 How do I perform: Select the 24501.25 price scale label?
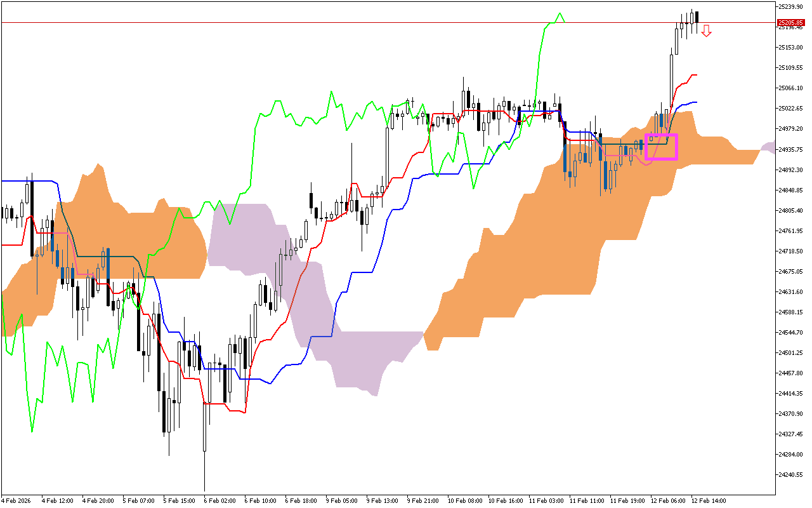pos(790,353)
